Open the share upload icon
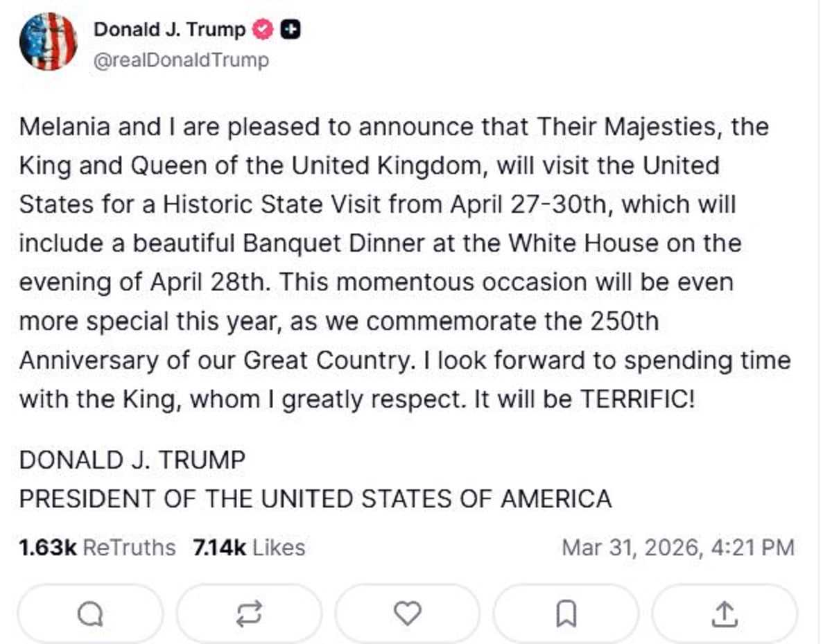Image resolution: width=832 pixels, height=644 pixels. [x=724, y=613]
